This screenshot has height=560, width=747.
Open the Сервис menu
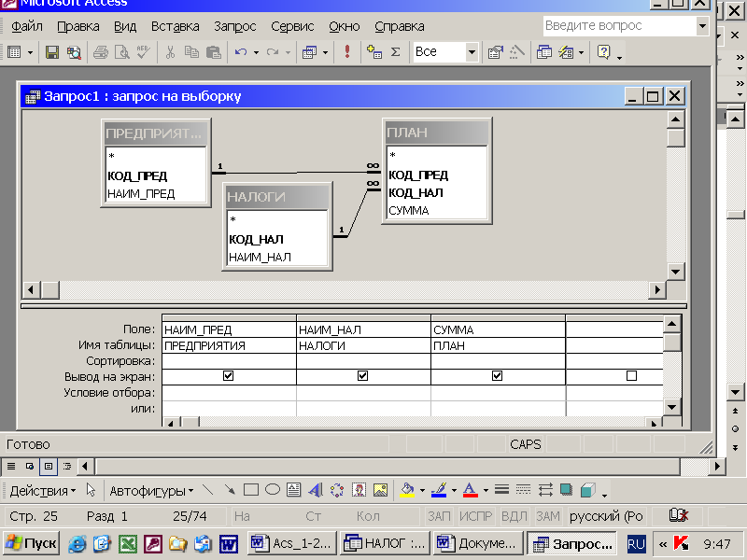292,26
